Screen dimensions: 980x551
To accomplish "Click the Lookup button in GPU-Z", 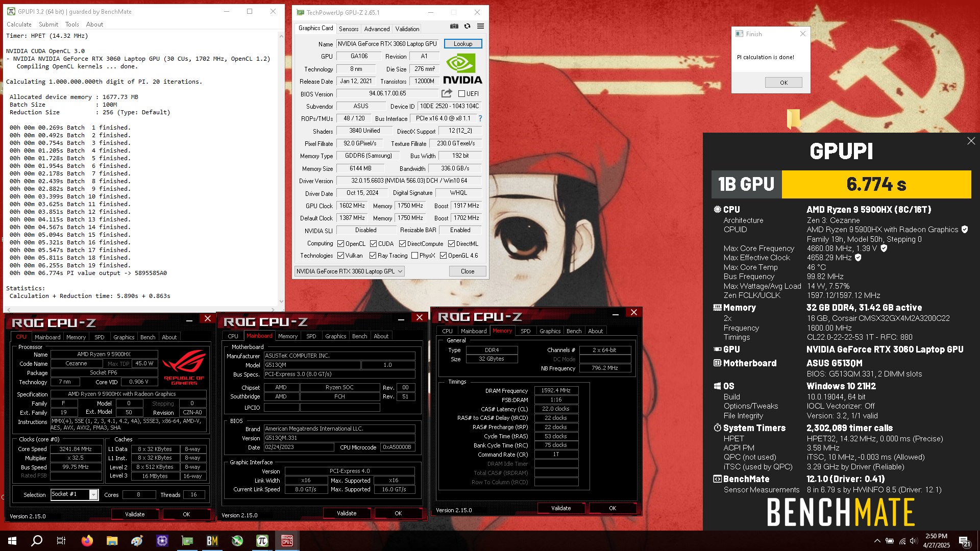I will click(463, 44).
